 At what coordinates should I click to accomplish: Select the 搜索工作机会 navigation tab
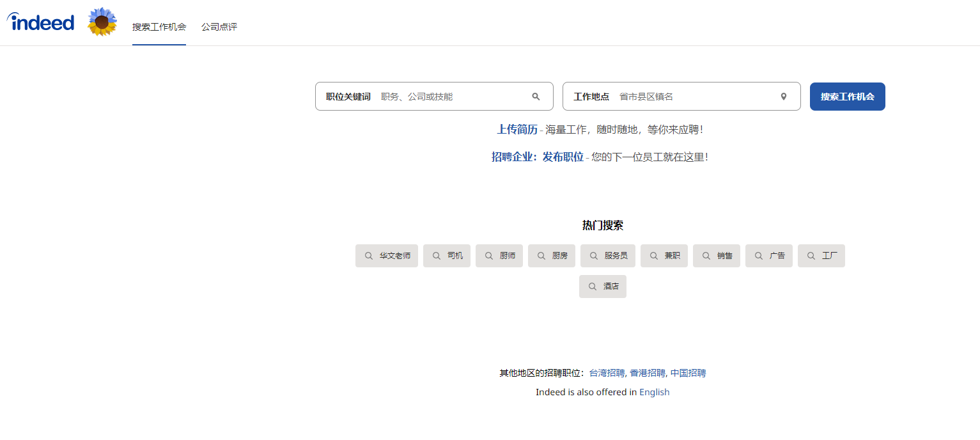[159, 27]
